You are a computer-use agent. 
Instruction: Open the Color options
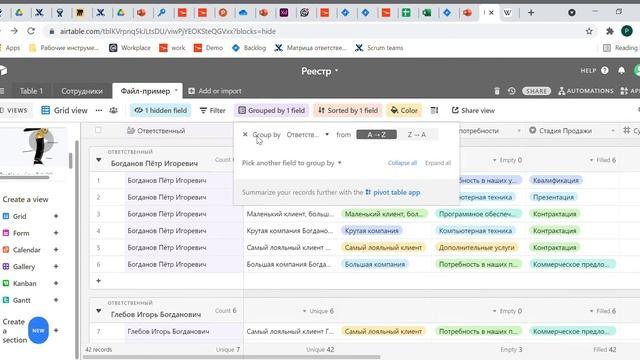click(404, 110)
